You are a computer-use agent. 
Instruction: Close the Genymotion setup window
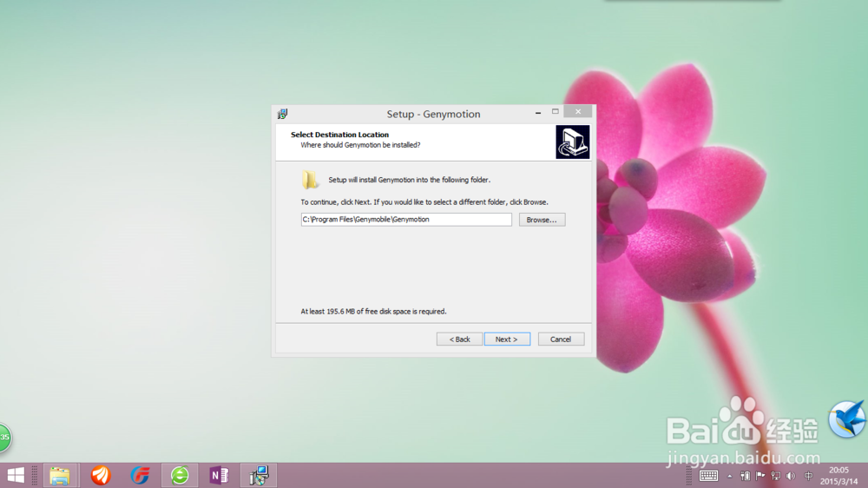(x=578, y=112)
